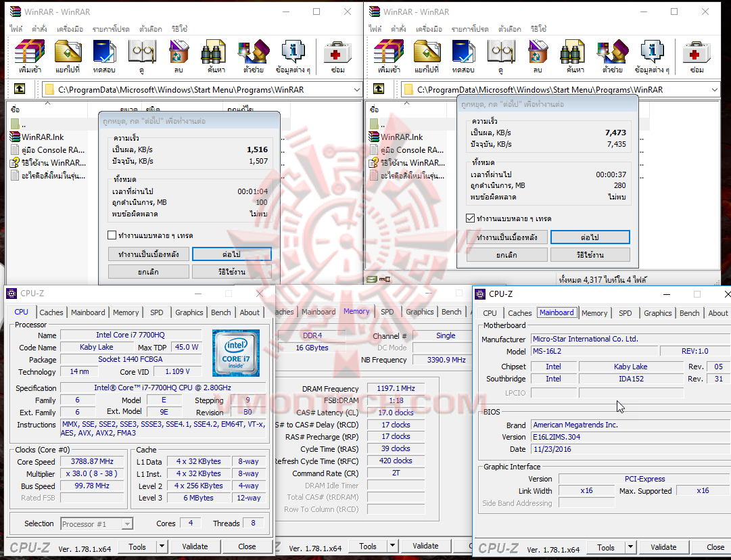Uncheck multithreading checkbox in right benchmark dialog
731x560 pixels.
471,218
